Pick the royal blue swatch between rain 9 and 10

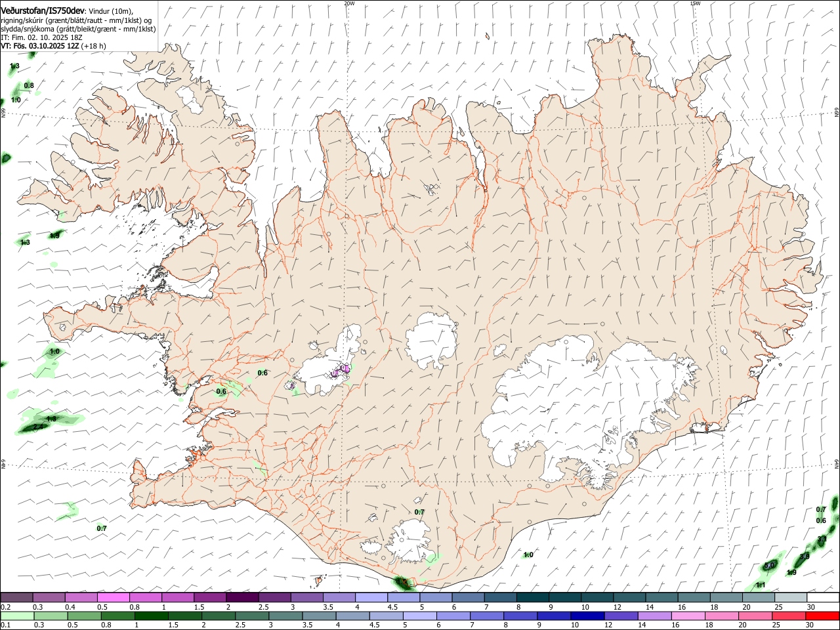(554, 616)
